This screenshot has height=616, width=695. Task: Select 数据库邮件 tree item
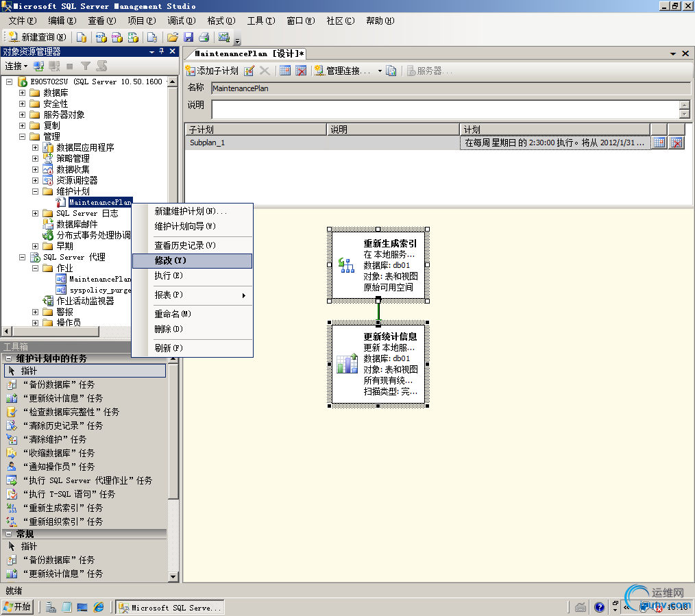(77, 224)
